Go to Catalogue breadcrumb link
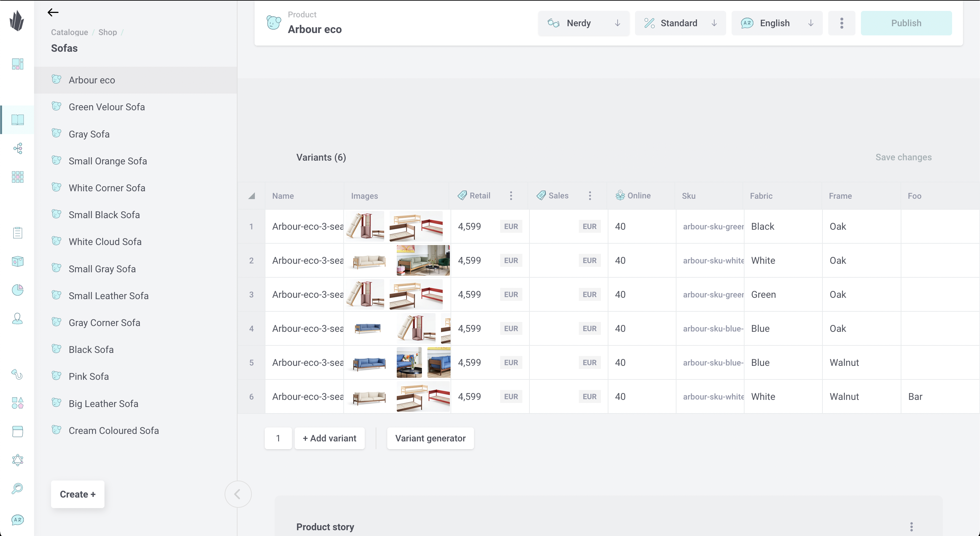The height and width of the screenshot is (536, 980). pyautogui.click(x=70, y=32)
